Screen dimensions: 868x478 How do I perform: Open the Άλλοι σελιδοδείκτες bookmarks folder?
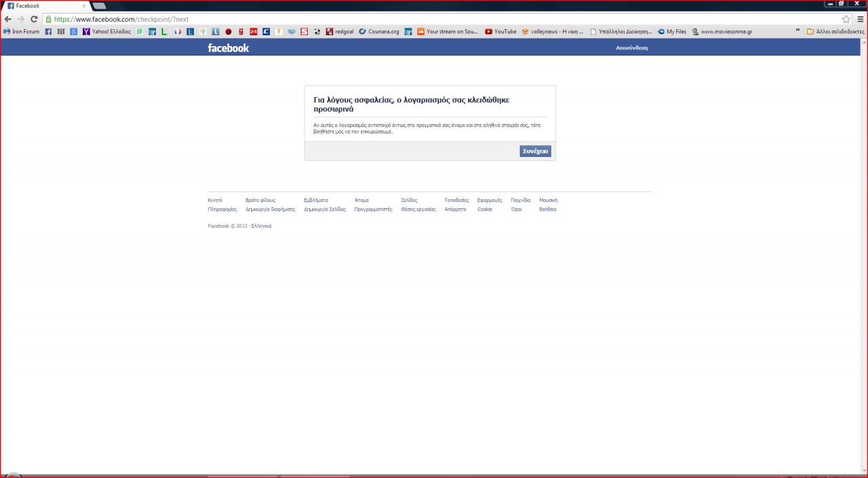[x=835, y=31]
